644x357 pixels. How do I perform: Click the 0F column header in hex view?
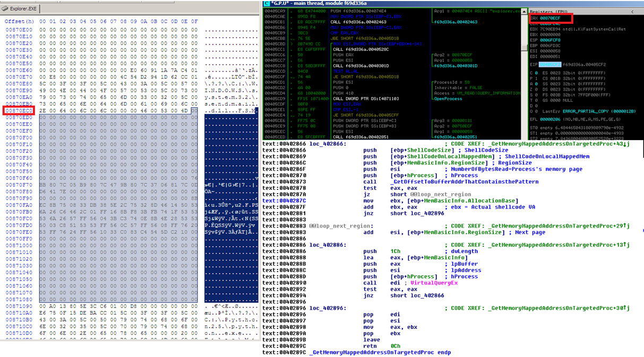click(194, 21)
